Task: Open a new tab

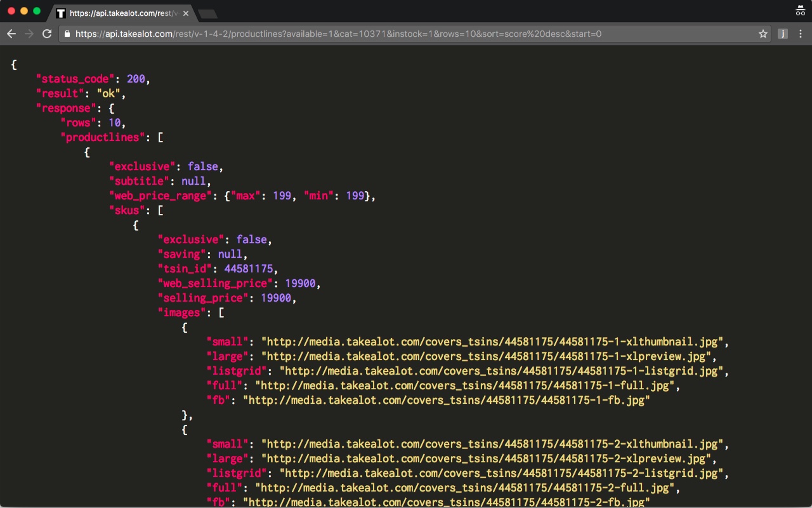Action: 207,13
